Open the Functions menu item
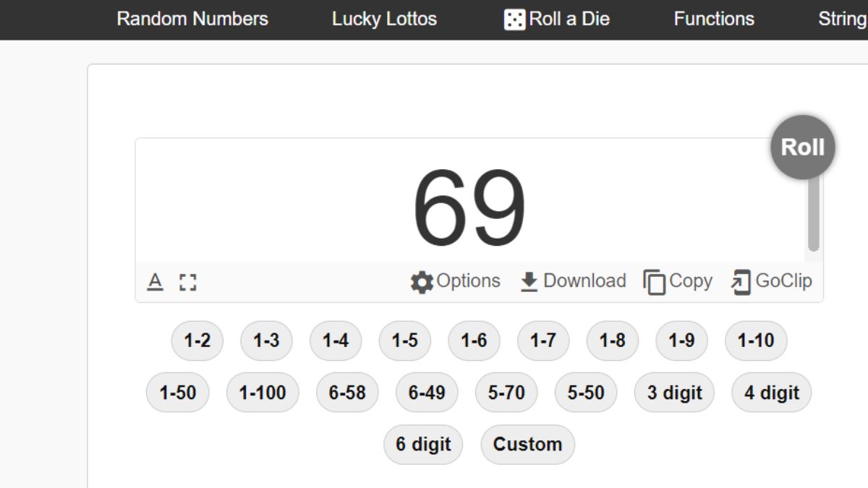This screenshot has height=488, width=868. coord(714,19)
